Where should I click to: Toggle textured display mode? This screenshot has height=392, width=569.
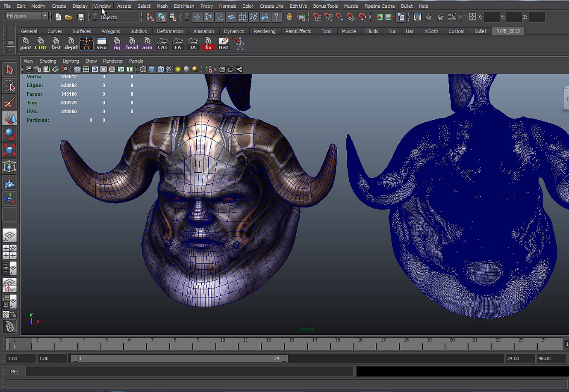[x=170, y=69]
